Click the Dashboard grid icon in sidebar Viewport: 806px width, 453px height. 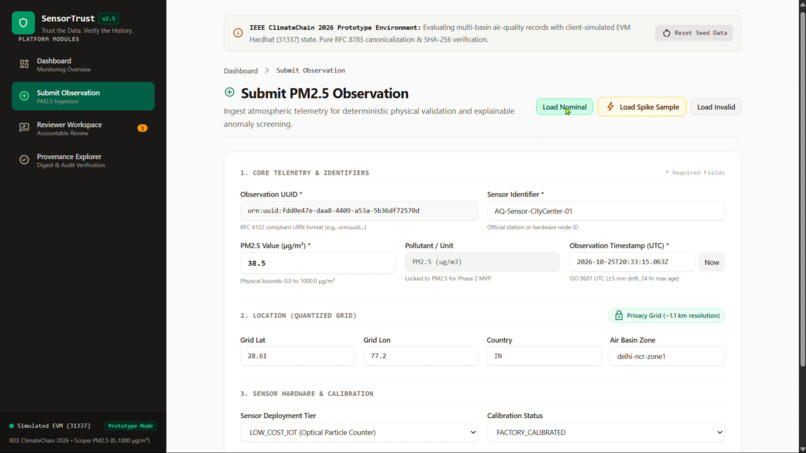point(24,64)
